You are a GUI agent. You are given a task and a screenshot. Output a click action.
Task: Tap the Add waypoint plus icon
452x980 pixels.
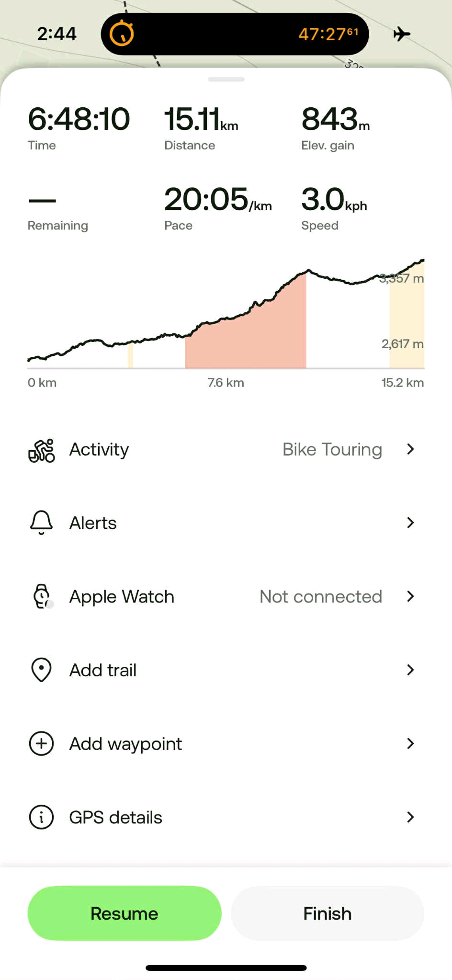click(42, 743)
